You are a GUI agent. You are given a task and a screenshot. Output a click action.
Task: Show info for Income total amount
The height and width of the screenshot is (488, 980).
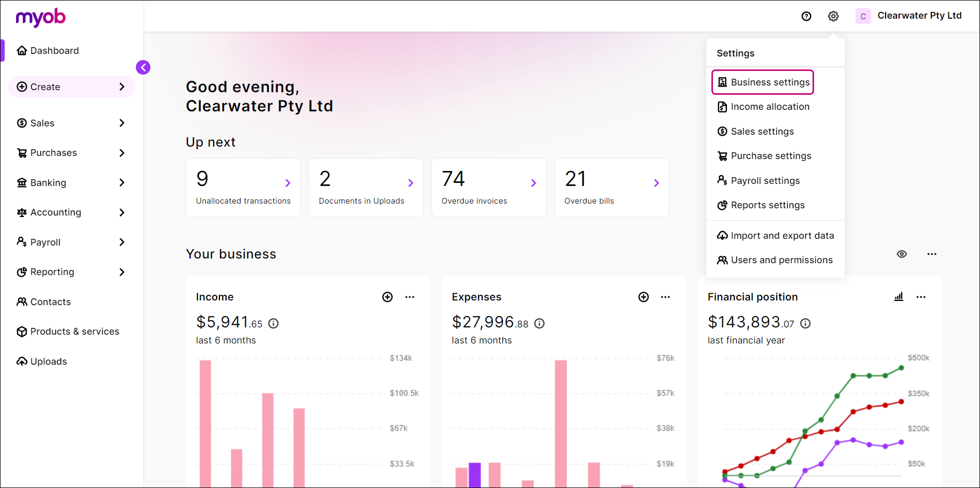273,323
